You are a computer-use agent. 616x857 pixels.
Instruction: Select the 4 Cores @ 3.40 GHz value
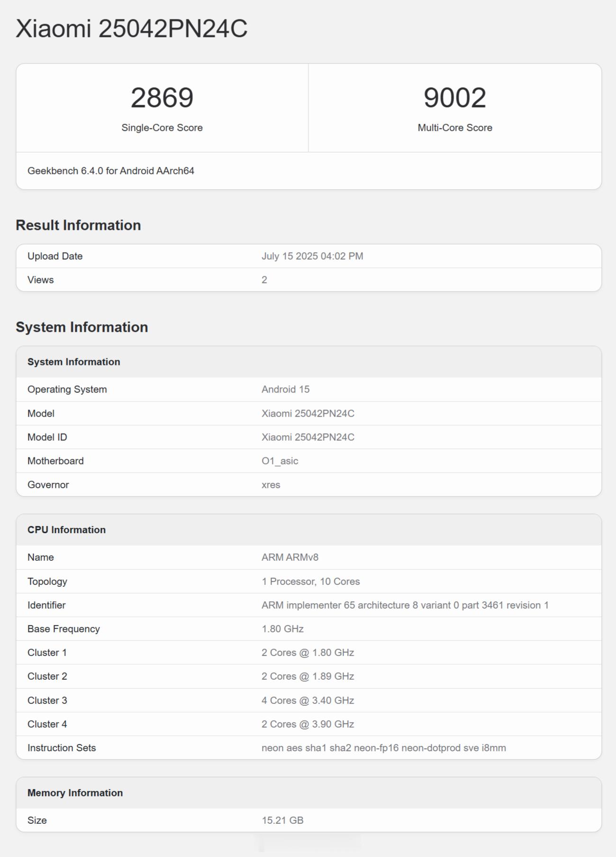pos(308,700)
